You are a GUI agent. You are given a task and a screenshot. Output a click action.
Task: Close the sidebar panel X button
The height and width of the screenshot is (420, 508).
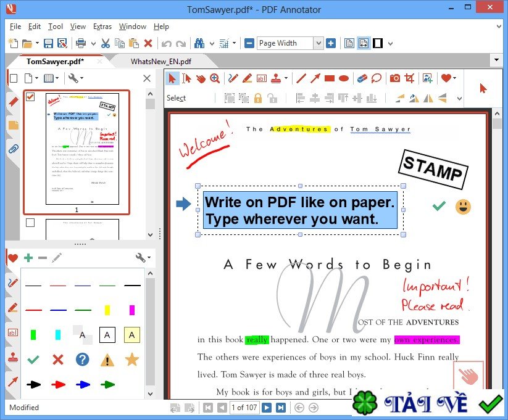point(147,78)
